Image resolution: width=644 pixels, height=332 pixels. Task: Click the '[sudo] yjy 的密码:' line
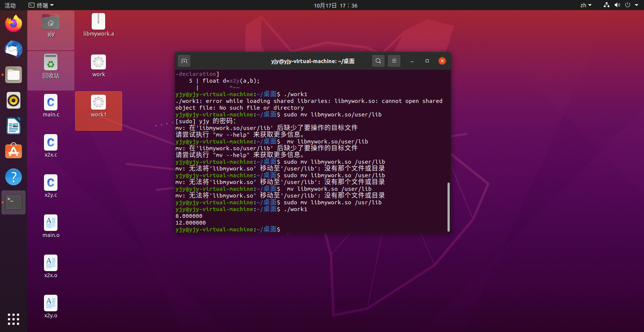tap(206, 121)
